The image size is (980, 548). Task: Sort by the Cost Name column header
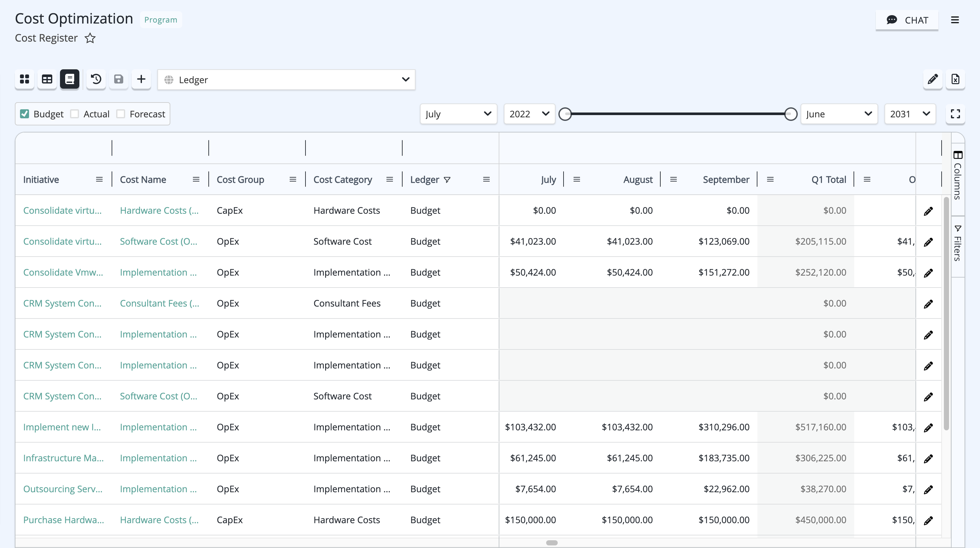tap(143, 180)
